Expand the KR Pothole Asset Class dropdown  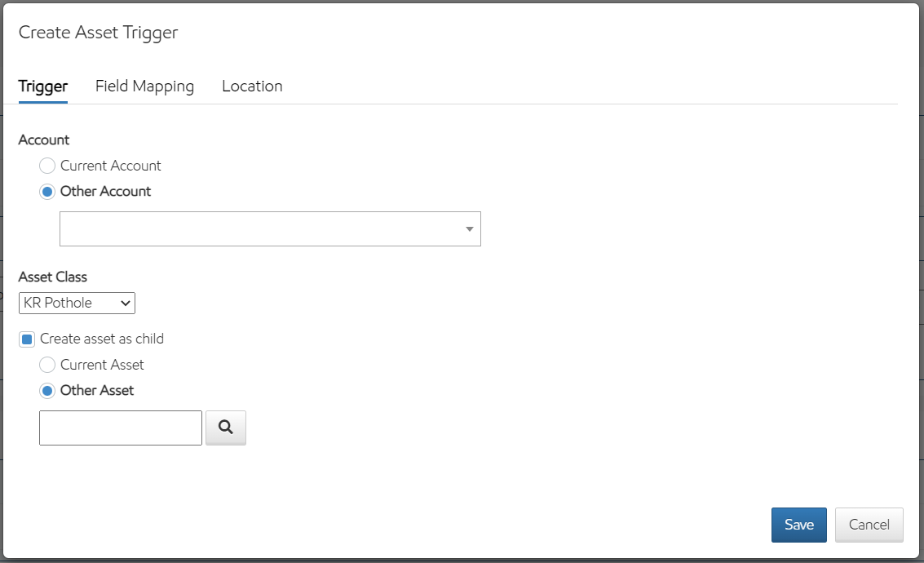click(x=77, y=304)
